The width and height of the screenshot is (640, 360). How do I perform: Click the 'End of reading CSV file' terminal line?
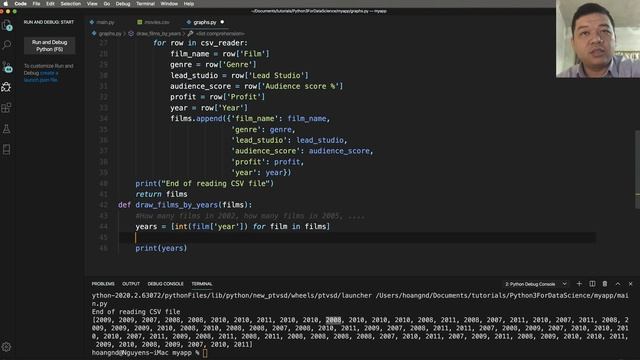point(136,311)
